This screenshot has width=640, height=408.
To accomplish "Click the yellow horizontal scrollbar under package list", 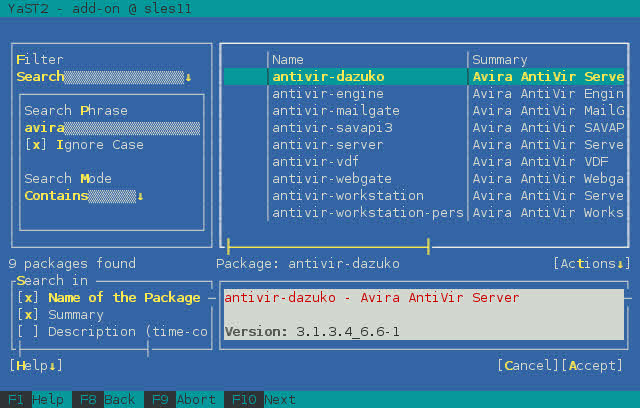I will (x=328, y=247).
